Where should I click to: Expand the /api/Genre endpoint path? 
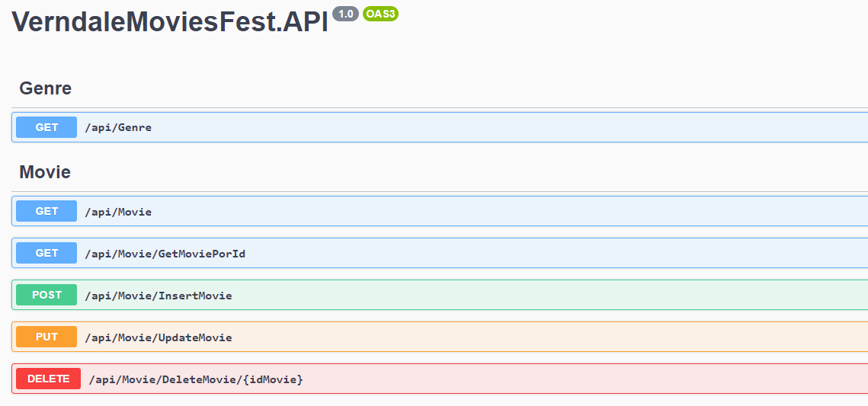tap(118, 127)
